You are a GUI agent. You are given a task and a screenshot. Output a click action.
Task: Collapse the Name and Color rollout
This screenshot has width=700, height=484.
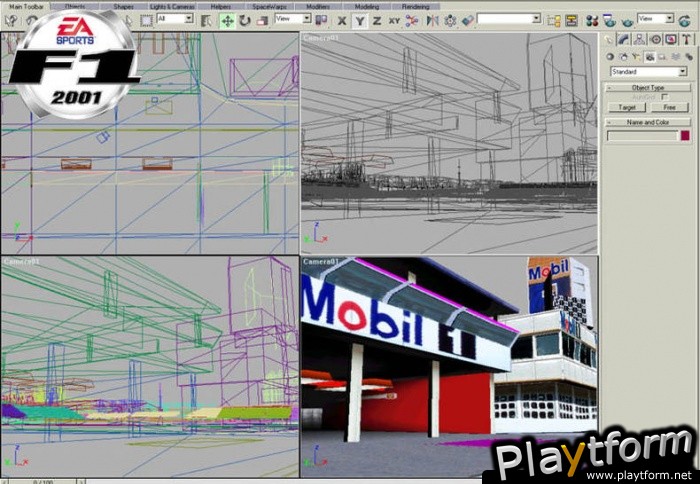[648, 122]
